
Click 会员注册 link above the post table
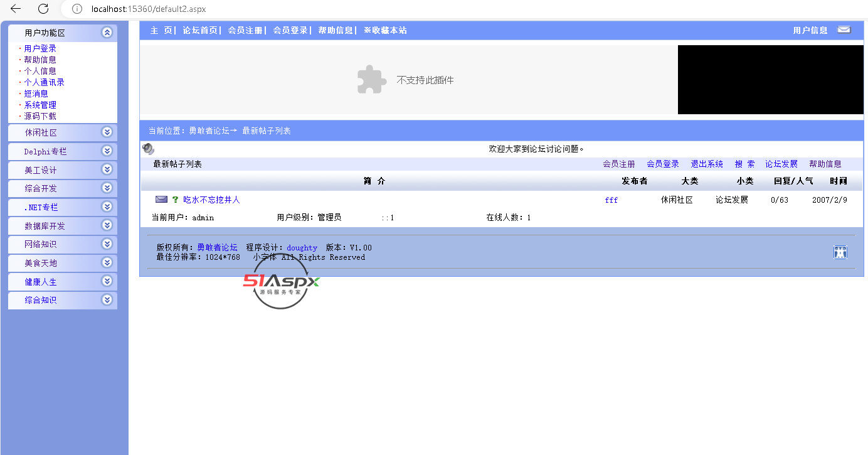pyautogui.click(x=619, y=164)
